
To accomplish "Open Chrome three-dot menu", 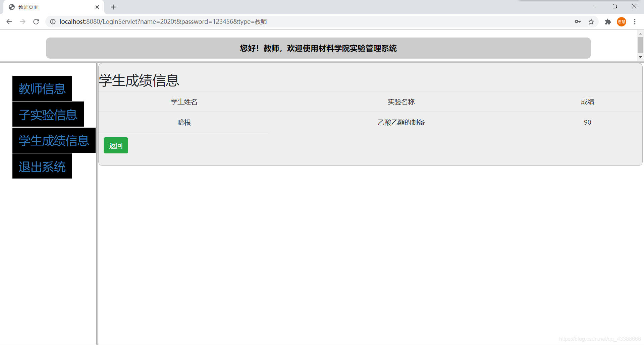I will coord(635,22).
